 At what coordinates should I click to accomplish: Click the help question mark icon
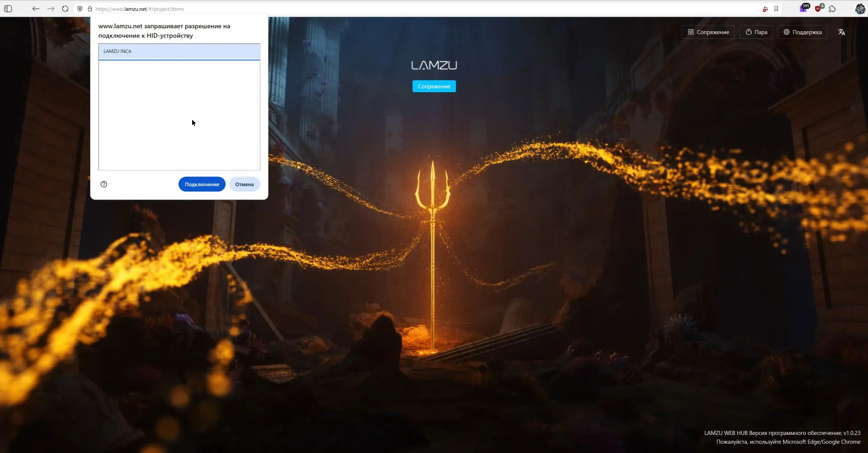tap(104, 184)
